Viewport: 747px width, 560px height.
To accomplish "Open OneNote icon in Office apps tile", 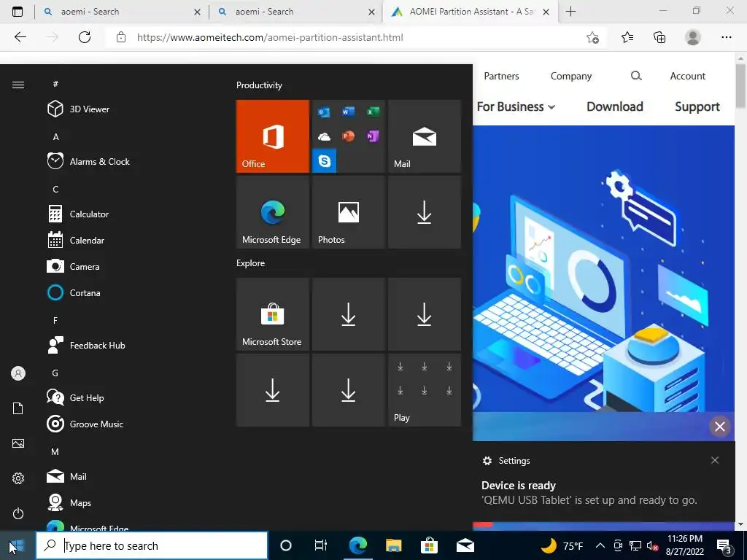I will click(373, 136).
